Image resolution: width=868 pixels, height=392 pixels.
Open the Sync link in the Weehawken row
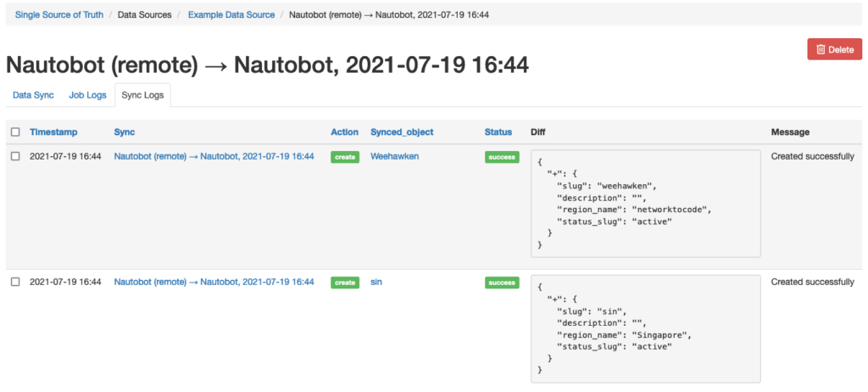(x=214, y=156)
